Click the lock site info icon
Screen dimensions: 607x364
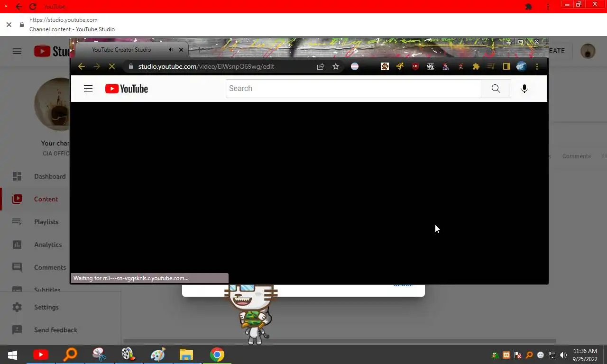[x=21, y=24]
